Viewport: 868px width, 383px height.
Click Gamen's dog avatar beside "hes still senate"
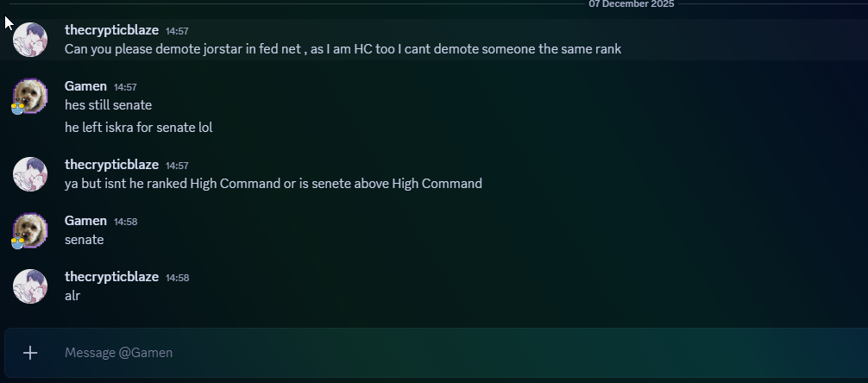point(30,96)
